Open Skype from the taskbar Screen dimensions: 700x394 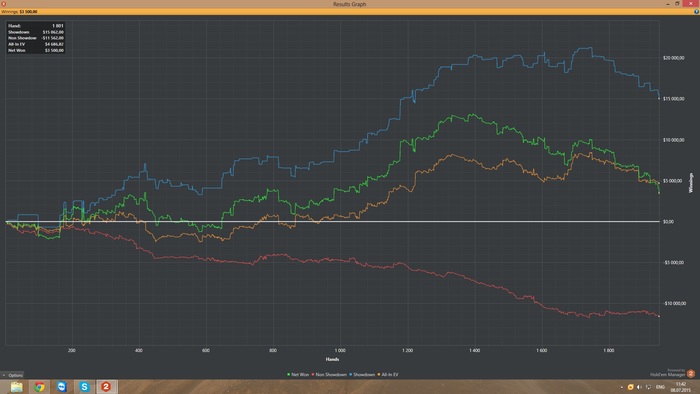tap(84, 386)
